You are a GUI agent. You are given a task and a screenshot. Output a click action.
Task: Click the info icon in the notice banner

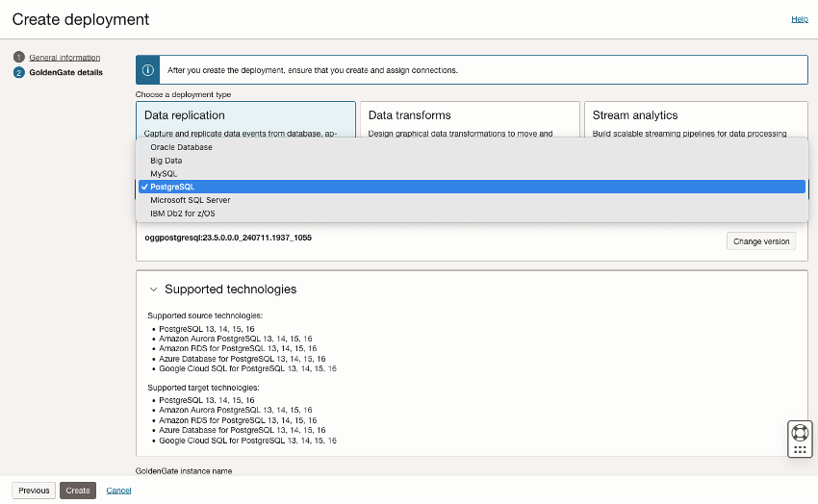[148, 70]
